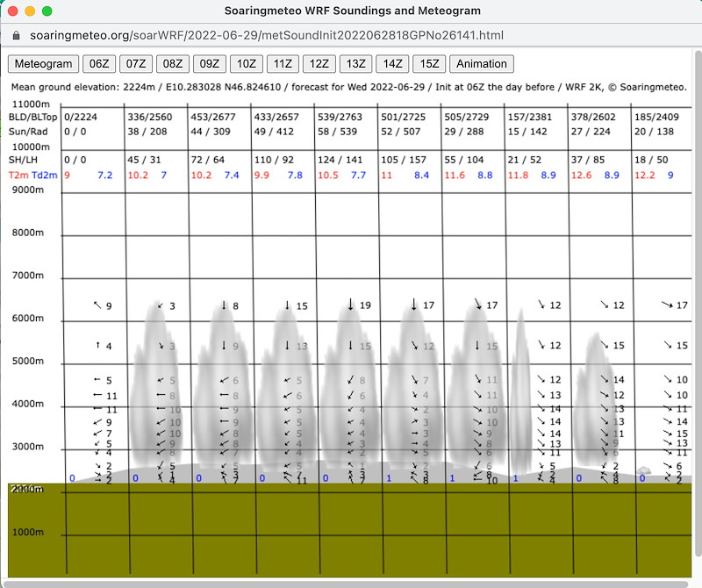Click the vertical page scrollbar
This screenshot has width=702, height=588.
pos(698,263)
